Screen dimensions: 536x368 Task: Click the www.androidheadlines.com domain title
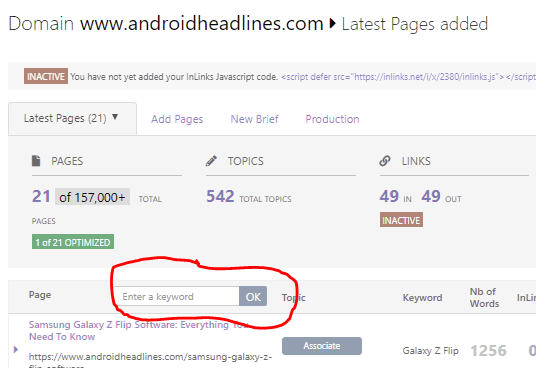pyautogui.click(x=202, y=24)
